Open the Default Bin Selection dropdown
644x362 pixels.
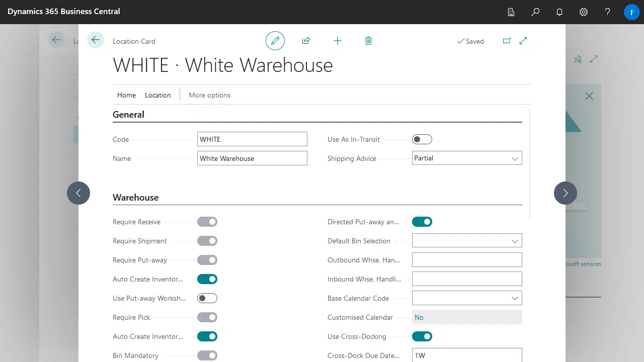(515, 240)
